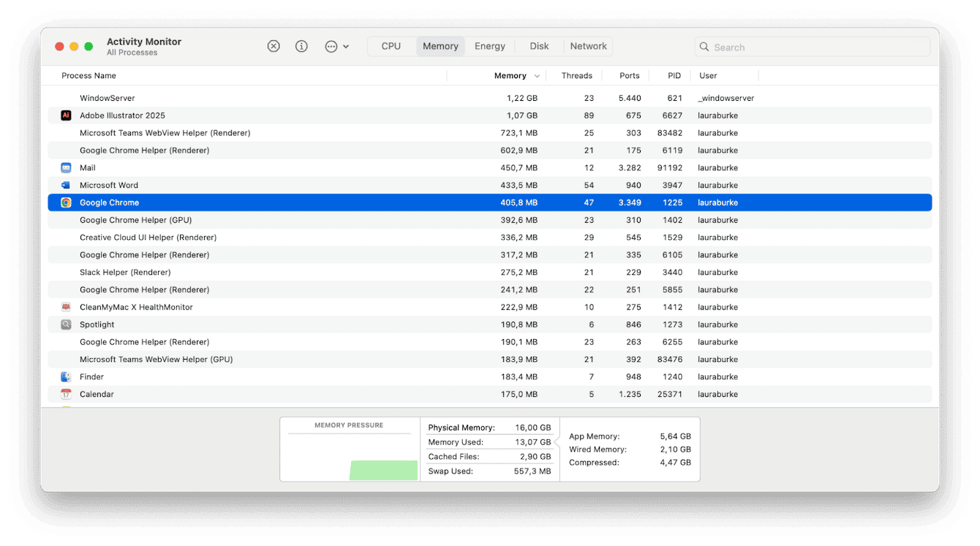
Task: Sort by the User column header
Action: pos(708,75)
